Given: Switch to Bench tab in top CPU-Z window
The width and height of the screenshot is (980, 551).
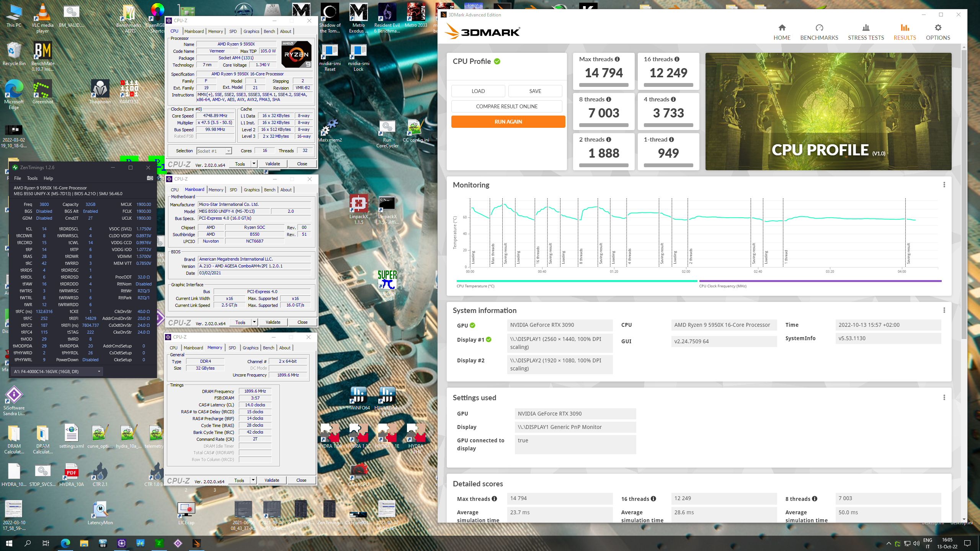Looking at the screenshot, I should tap(269, 31).
